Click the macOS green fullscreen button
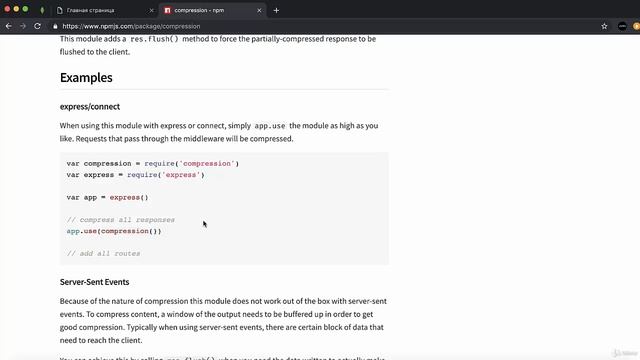 (25, 9)
